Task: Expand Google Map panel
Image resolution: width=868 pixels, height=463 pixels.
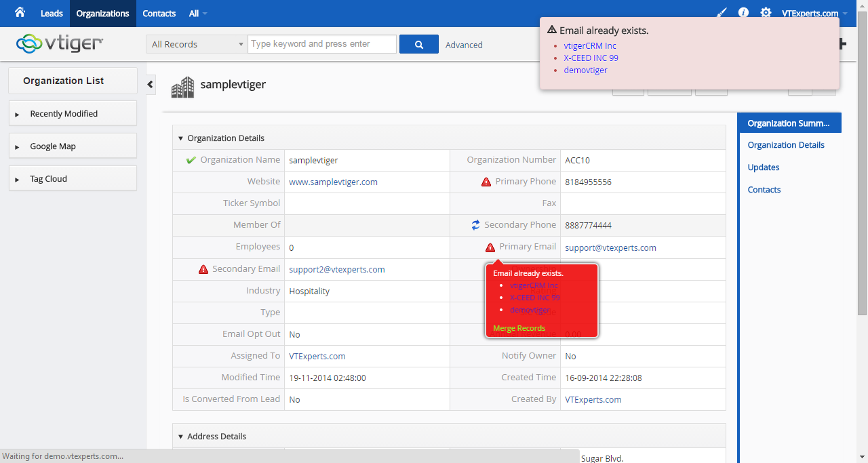Action: [x=73, y=146]
